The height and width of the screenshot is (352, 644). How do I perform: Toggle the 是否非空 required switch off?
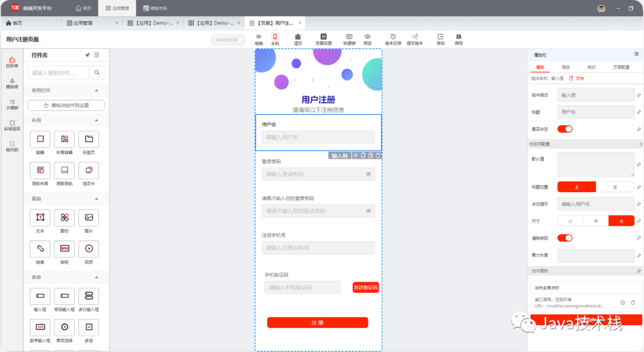click(565, 128)
